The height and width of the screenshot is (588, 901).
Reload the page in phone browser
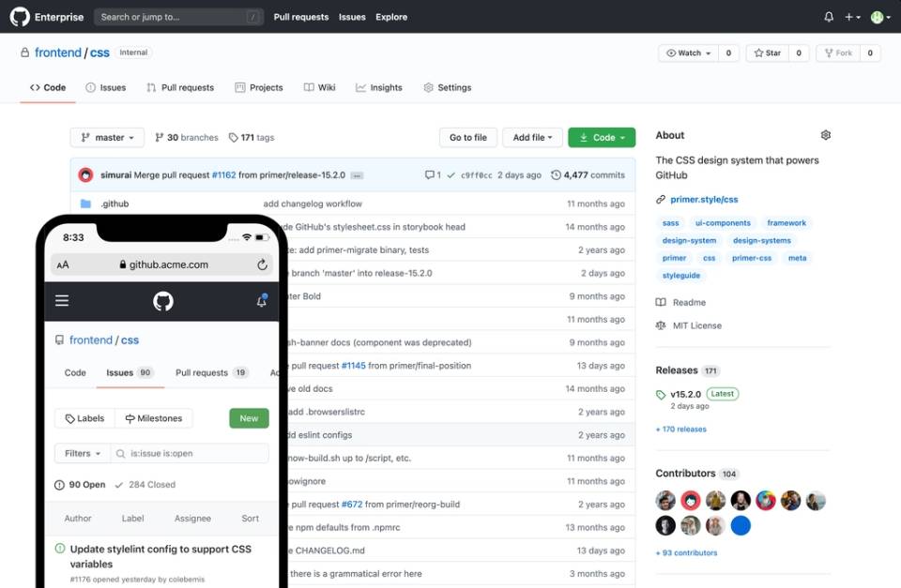(x=262, y=264)
